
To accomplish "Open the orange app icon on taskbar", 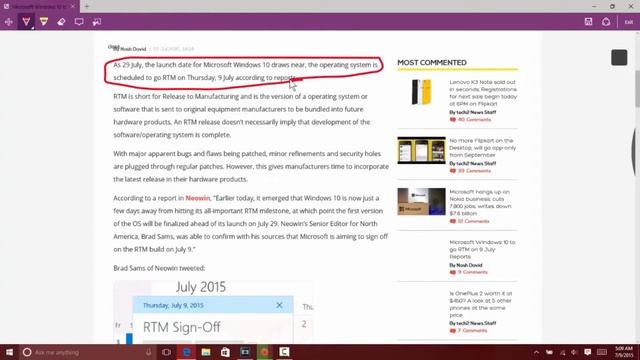I will 264,352.
